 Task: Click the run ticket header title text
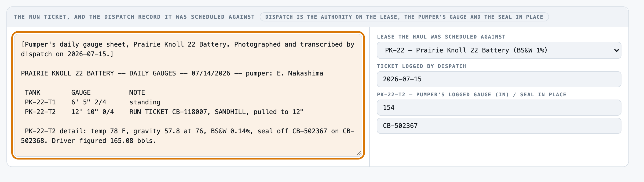(134, 17)
